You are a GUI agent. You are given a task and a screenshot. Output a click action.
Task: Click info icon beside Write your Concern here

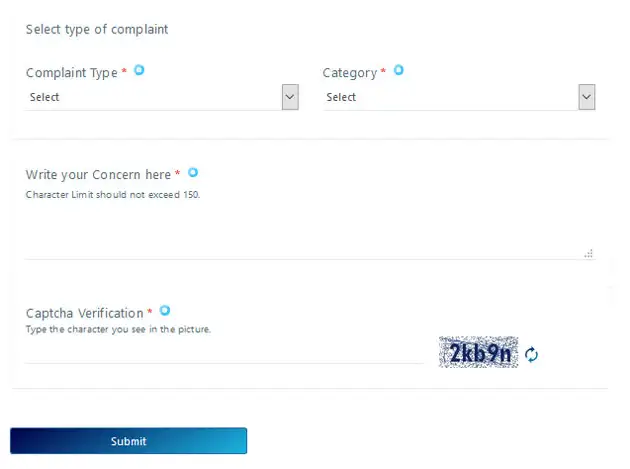pyautogui.click(x=193, y=172)
